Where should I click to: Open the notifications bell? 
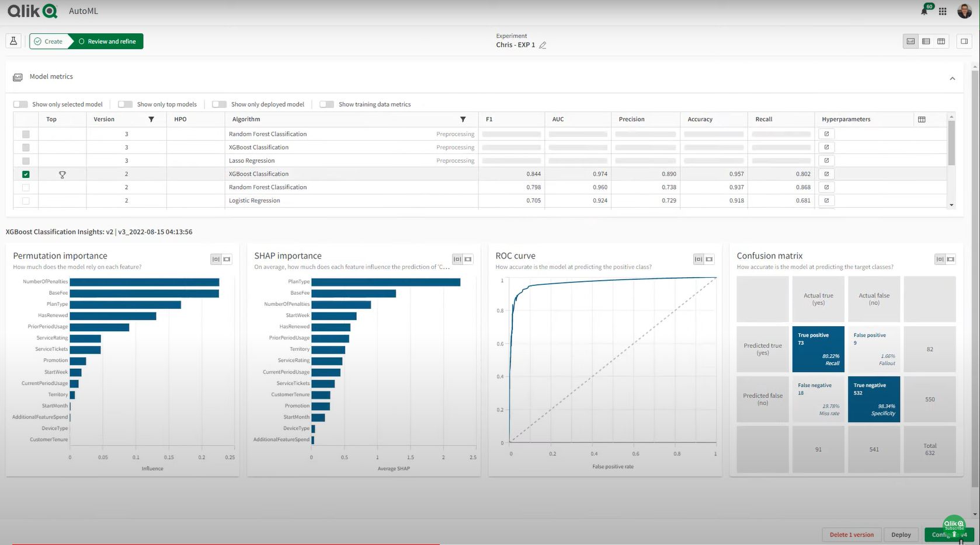(x=925, y=11)
